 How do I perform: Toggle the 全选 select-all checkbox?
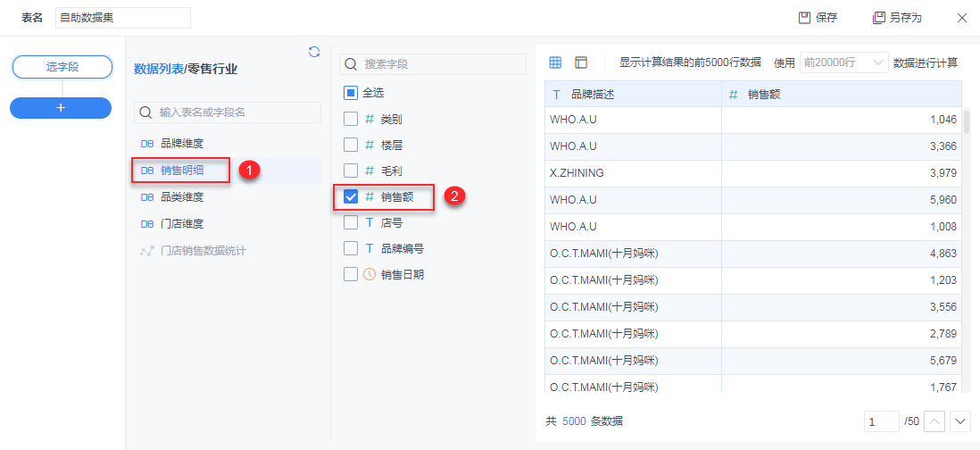(x=351, y=92)
